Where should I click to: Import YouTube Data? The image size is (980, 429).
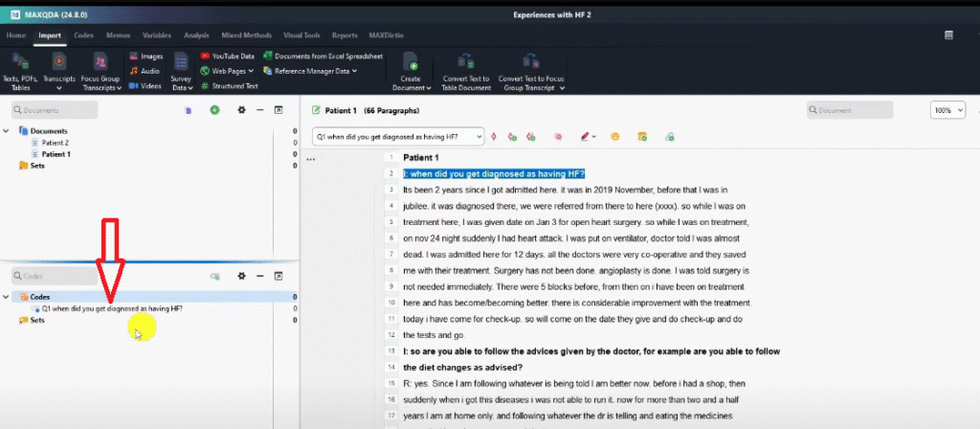click(x=228, y=56)
